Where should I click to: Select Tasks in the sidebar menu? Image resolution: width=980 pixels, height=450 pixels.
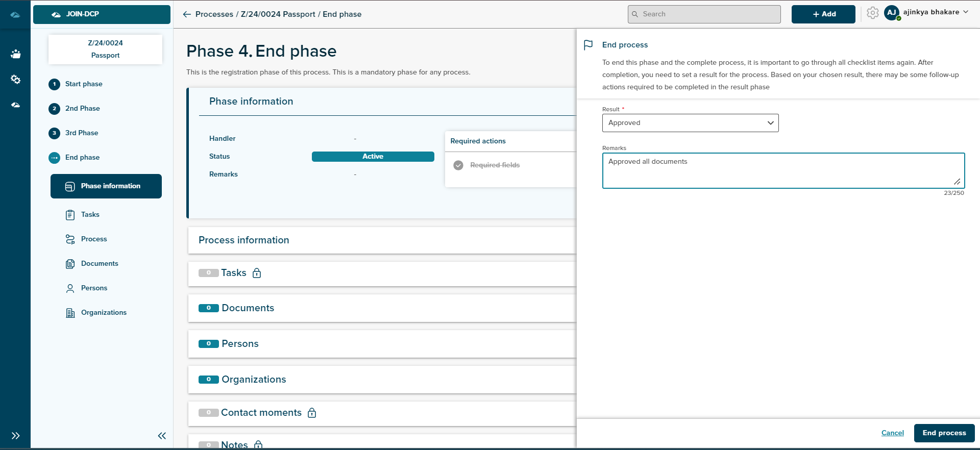pos(90,215)
